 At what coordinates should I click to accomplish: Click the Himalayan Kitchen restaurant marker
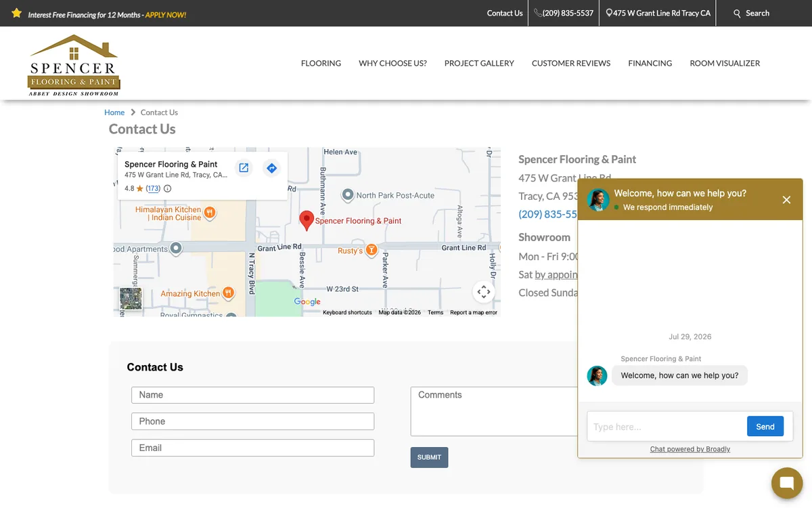[x=210, y=213]
